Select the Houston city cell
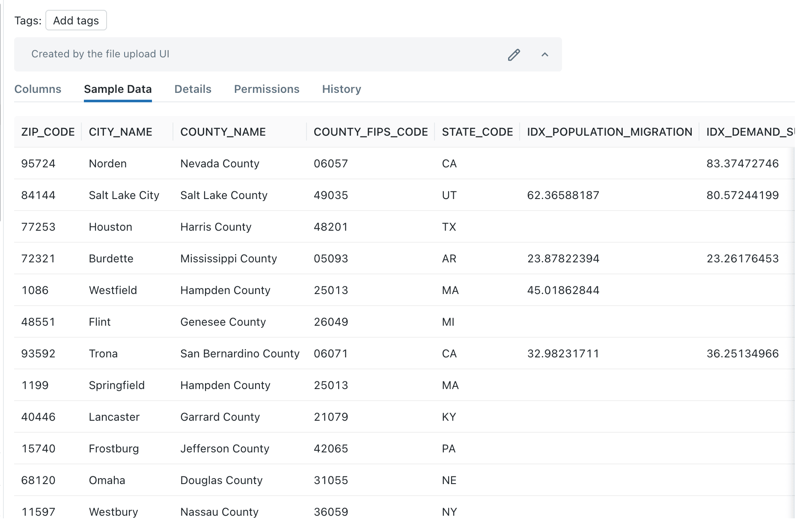 pos(110,227)
